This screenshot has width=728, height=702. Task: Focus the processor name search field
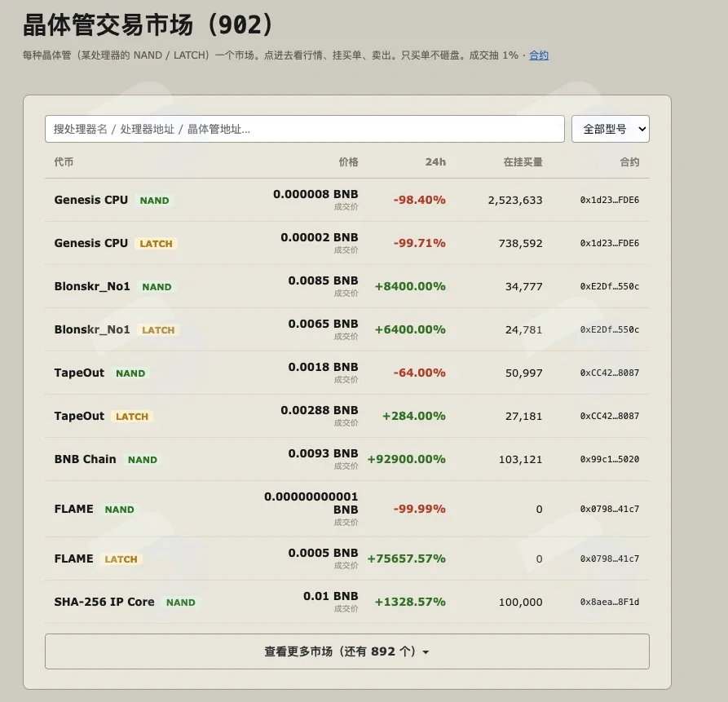click(x=305, y=129)
